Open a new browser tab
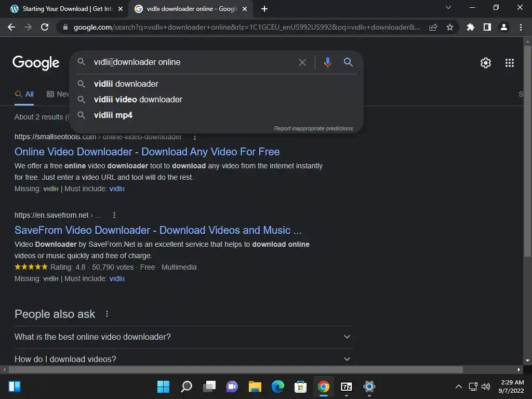 [264, 9]
